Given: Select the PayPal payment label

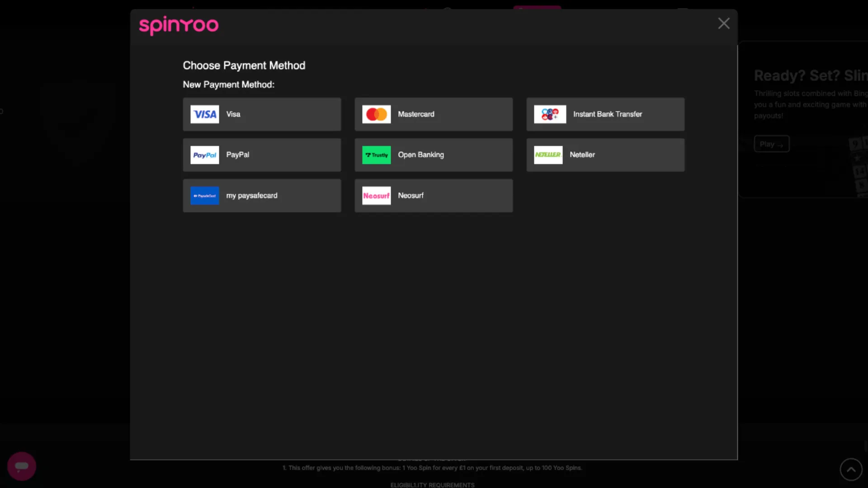Looking at the screenshot, I should pyautogui.click(x=238, y=155).
